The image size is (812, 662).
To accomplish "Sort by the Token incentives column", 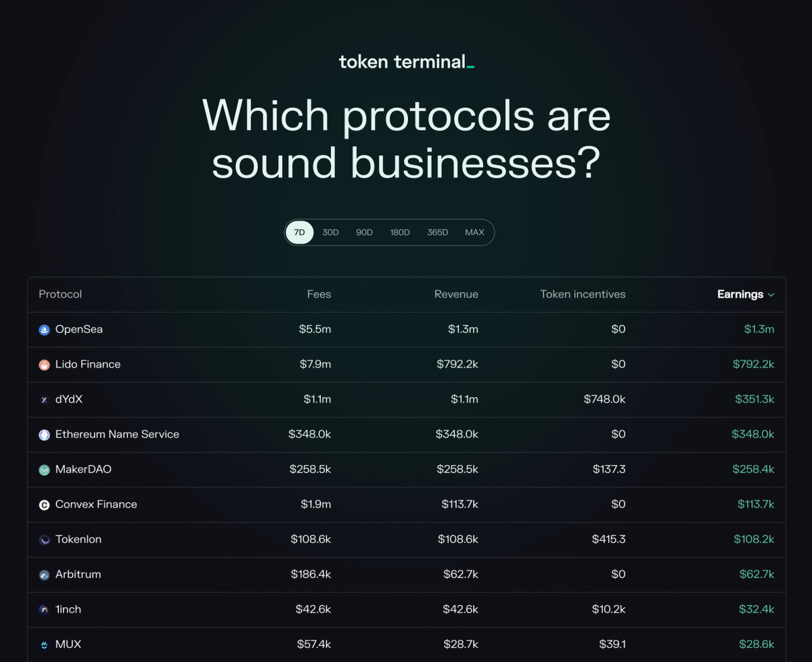I will [x=583, y=294].
